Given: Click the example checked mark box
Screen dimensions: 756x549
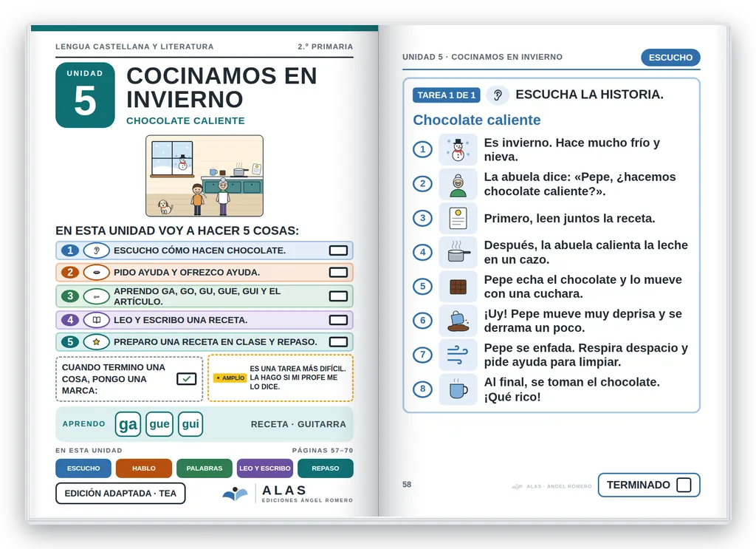Looking at the screenshot, I should pos(186,379).
